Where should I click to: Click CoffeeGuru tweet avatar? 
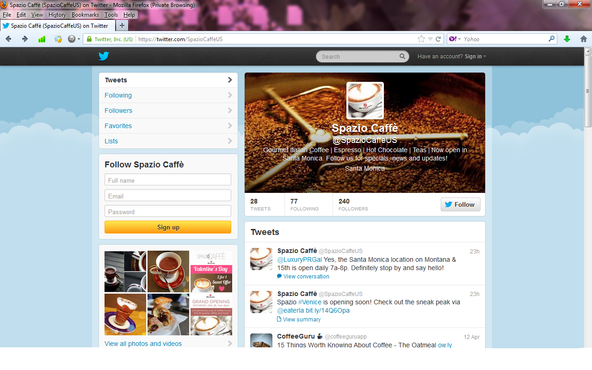click(261, 340)
